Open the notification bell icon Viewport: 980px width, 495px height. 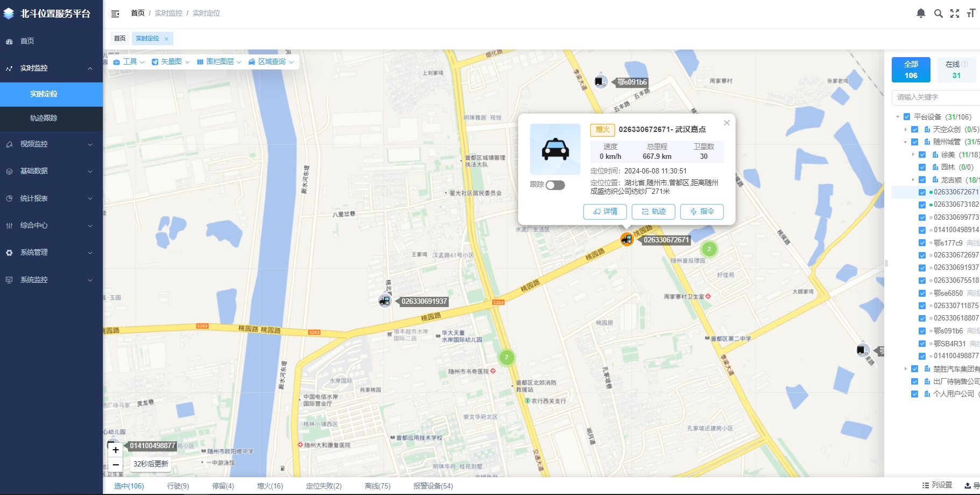[x=921, y=13]
